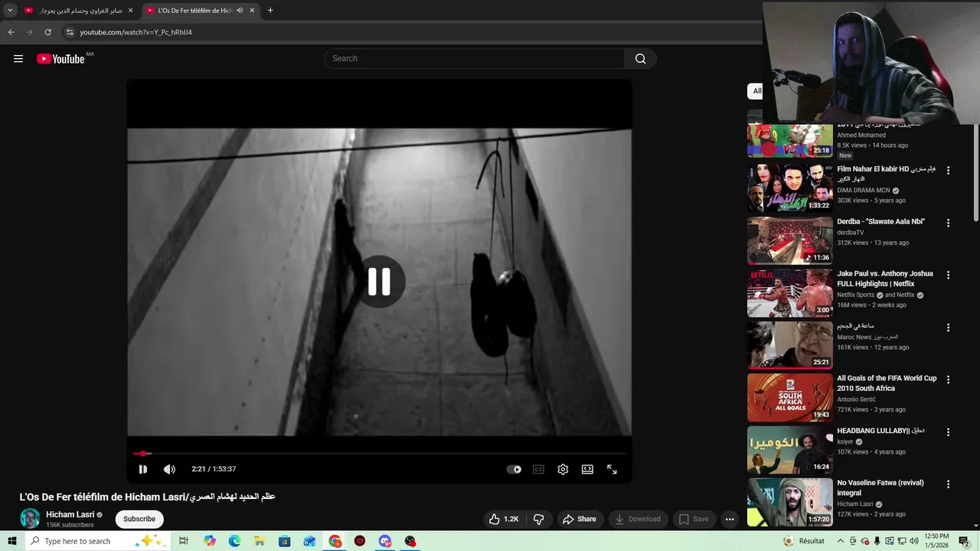Open options menu for Film Nahar El kabir
Screen dimensions: 980x551
pos(948,171)
